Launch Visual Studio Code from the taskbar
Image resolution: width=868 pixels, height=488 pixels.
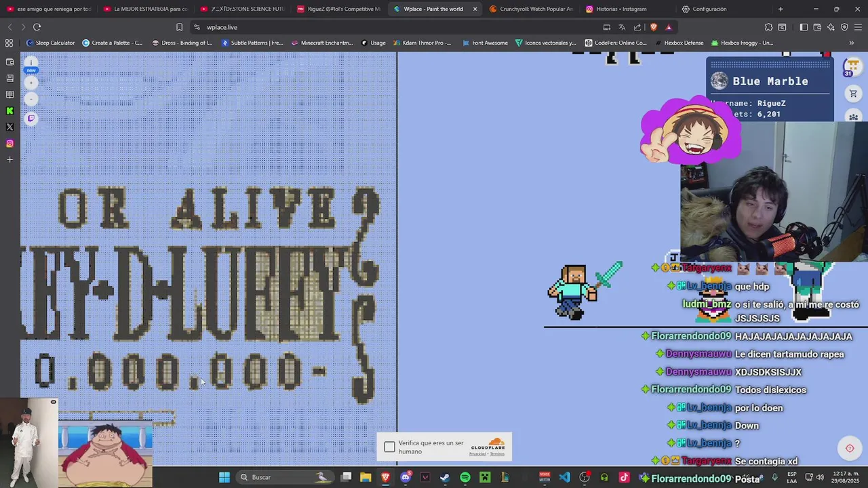point(564,477)
